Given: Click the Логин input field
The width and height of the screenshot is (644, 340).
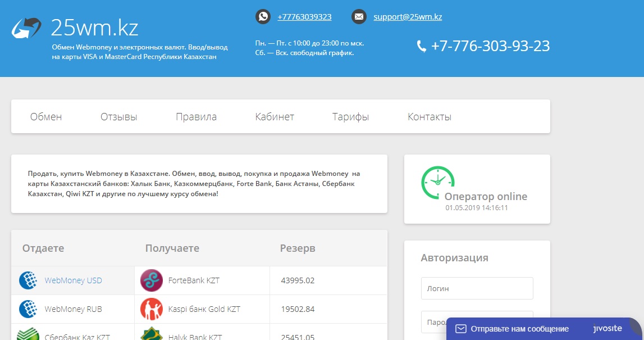Looking at the screenshot, I should point(477,288).
